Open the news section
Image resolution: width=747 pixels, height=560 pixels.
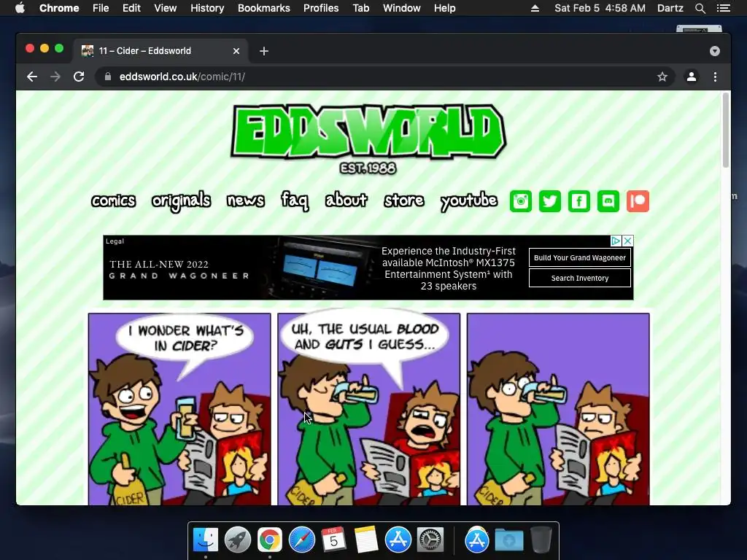245,201
